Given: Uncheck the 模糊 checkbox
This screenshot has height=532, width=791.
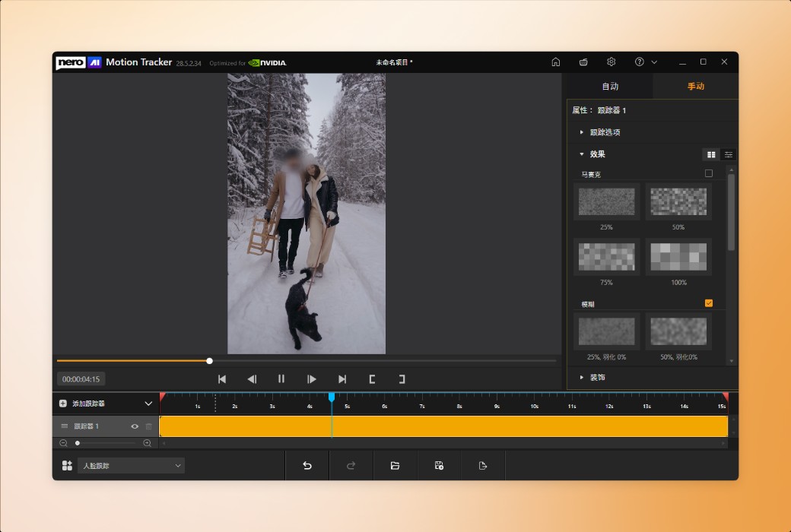Looking at the screenshot, I should [709, 303].
